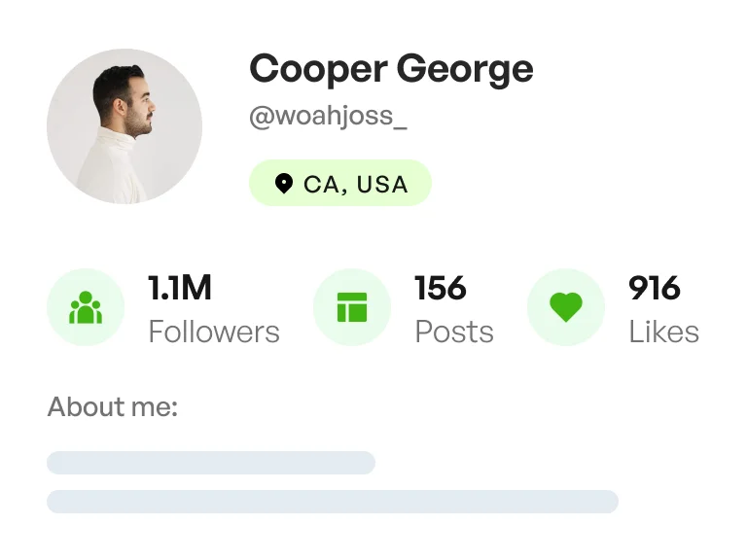
Task: Click the Followers label
Action: pyautogui.click(x=214, y=332)
